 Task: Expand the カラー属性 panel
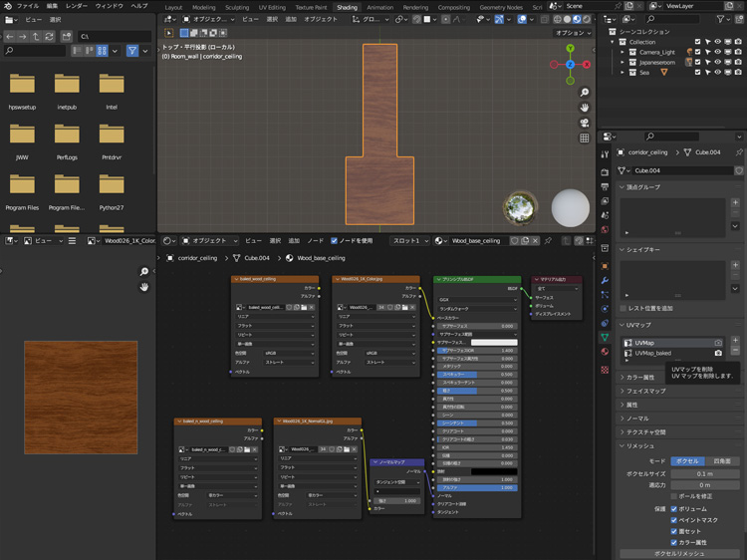coord(640,378)
